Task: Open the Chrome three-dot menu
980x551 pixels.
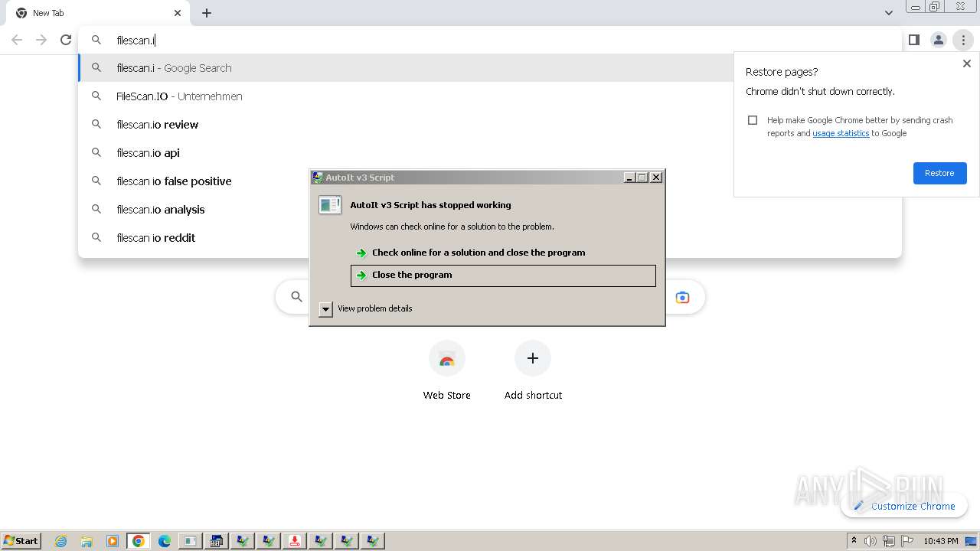Action: click(963, 40)
